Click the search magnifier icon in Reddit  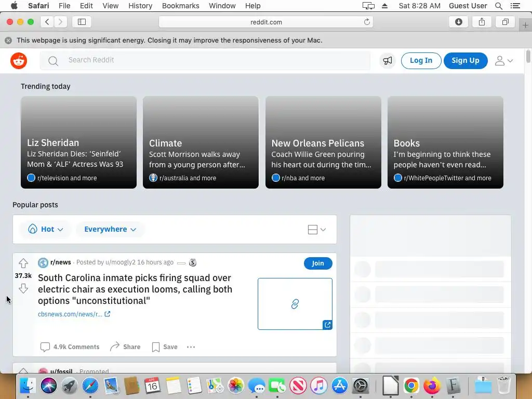pos(54,61)
